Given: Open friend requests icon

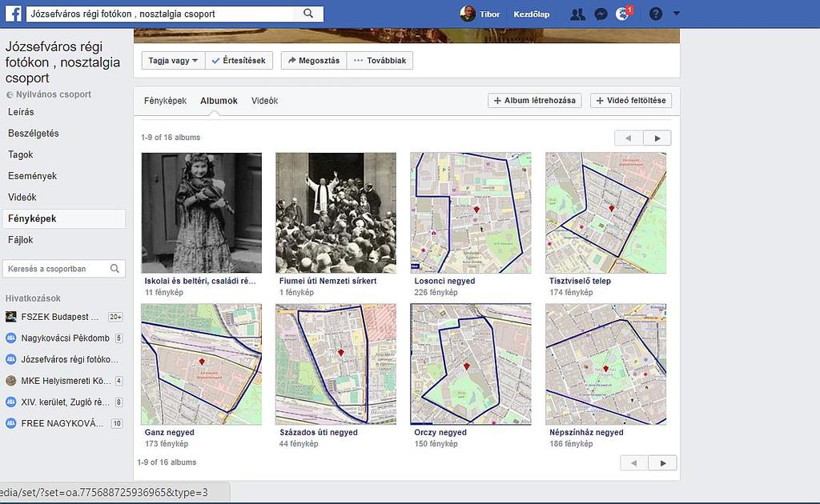Looking at the screenshot, I should (x=577, y=14).
